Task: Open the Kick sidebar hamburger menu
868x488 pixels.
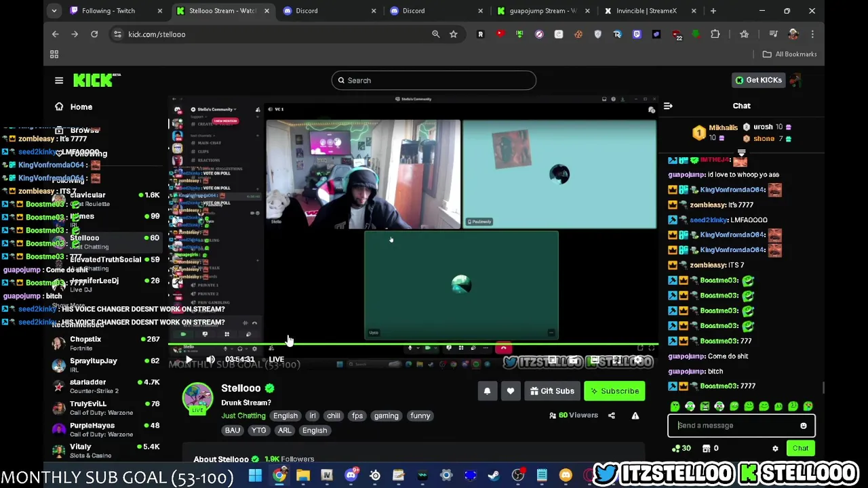Action: (x=59, y=80)
